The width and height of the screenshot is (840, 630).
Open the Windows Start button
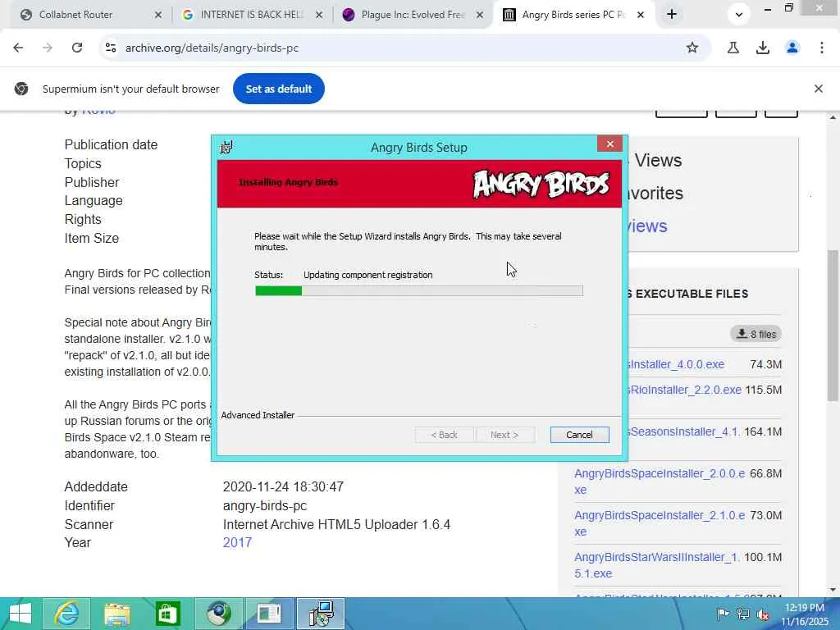coord(21,614)
